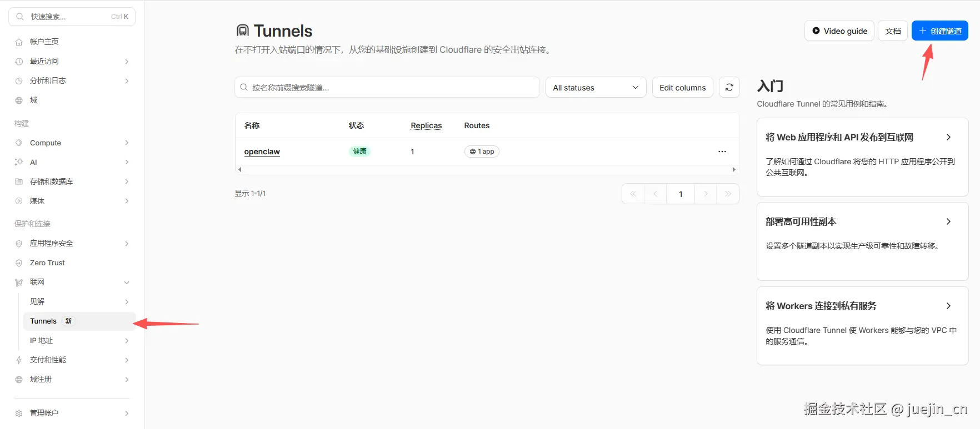Expand 应用程序安全 chevron
Viewport: 980px width, 429px height.
tap(127, 244)
